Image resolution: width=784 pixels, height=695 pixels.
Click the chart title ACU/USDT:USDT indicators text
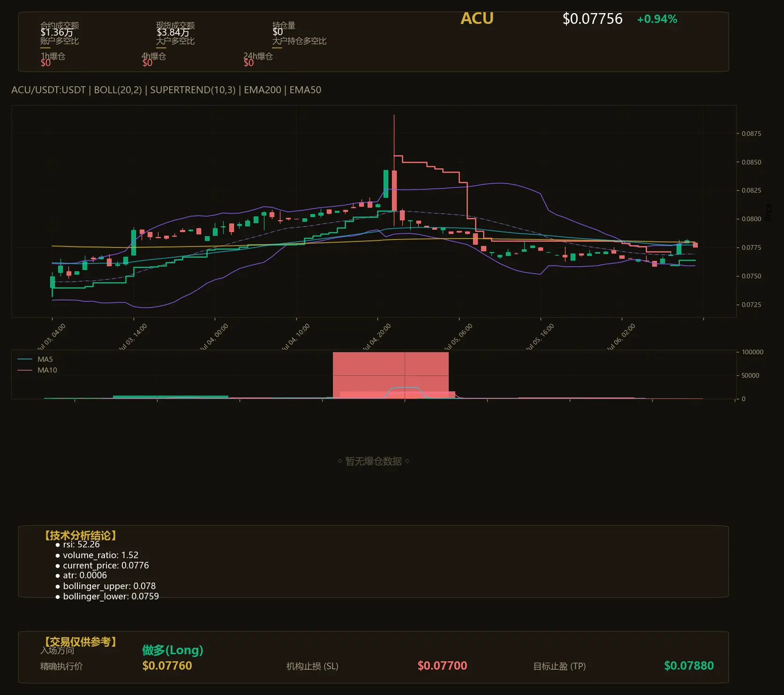[166, 90]
